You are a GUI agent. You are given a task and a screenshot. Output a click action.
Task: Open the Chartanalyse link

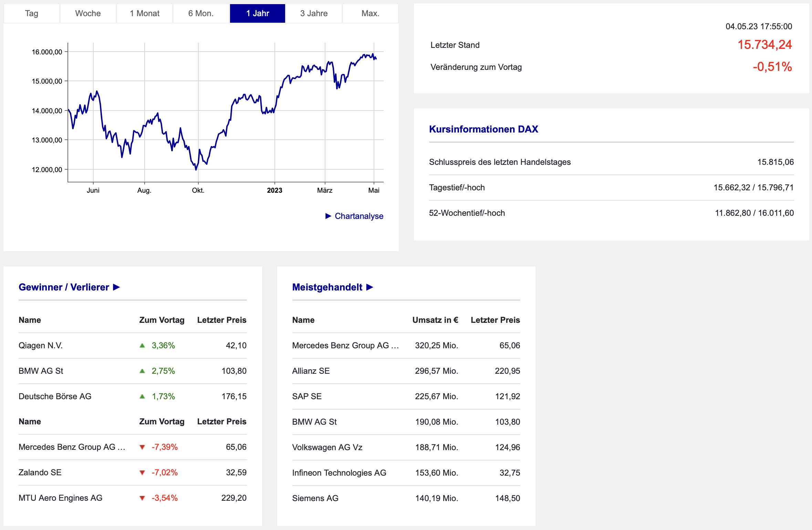tap(359, 216)
